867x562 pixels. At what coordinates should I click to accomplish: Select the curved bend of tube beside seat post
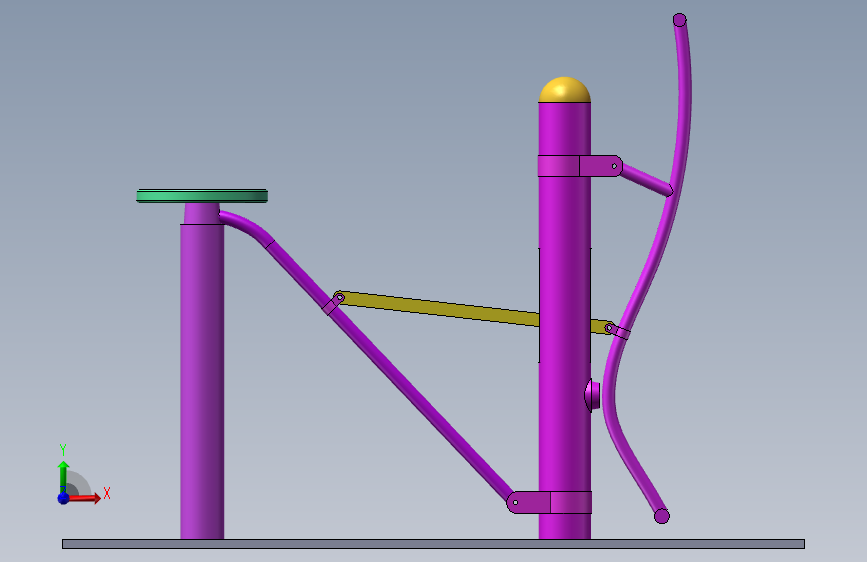pyautogui.click(x=246, y=227)
